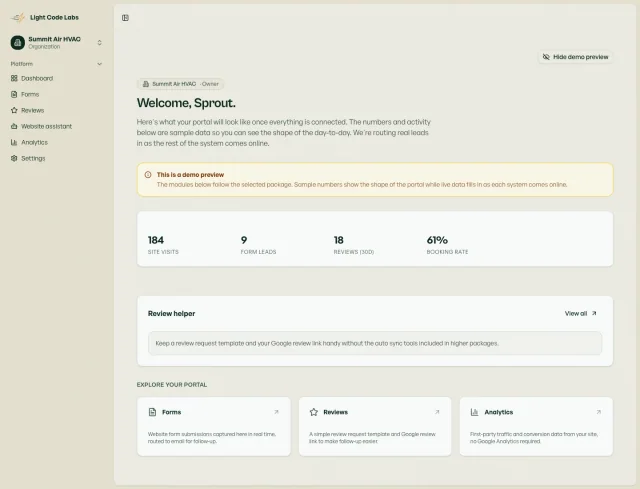This screenshot has width=640, height=489.
Task: Open Website assistant in the sidebar
Action: pos(56,126)
